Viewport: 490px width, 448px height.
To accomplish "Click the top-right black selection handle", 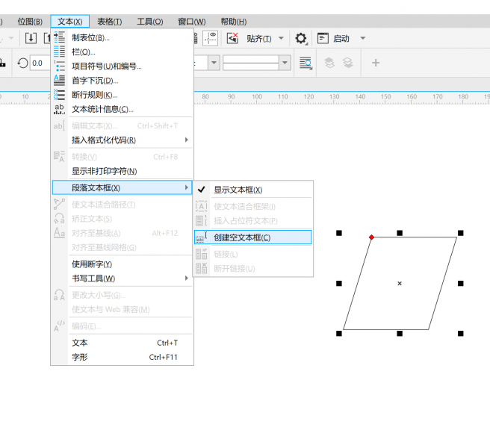I will 461,233.
